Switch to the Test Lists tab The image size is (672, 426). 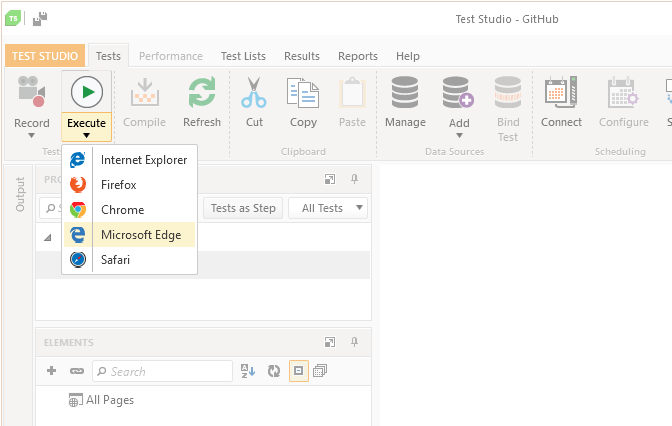[x=243, y=56]
